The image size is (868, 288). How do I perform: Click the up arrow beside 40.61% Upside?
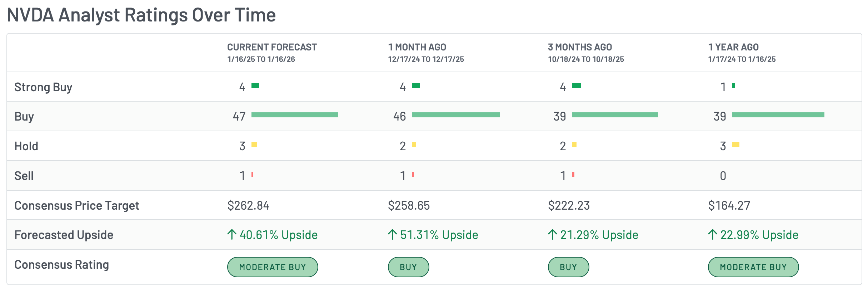pyautogui.click(x=232, y=235)
